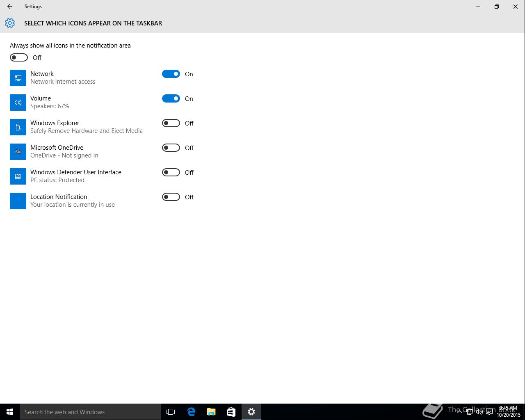
Task: Click 'PC status: Protected' text
Action: (x=57, y=180)
